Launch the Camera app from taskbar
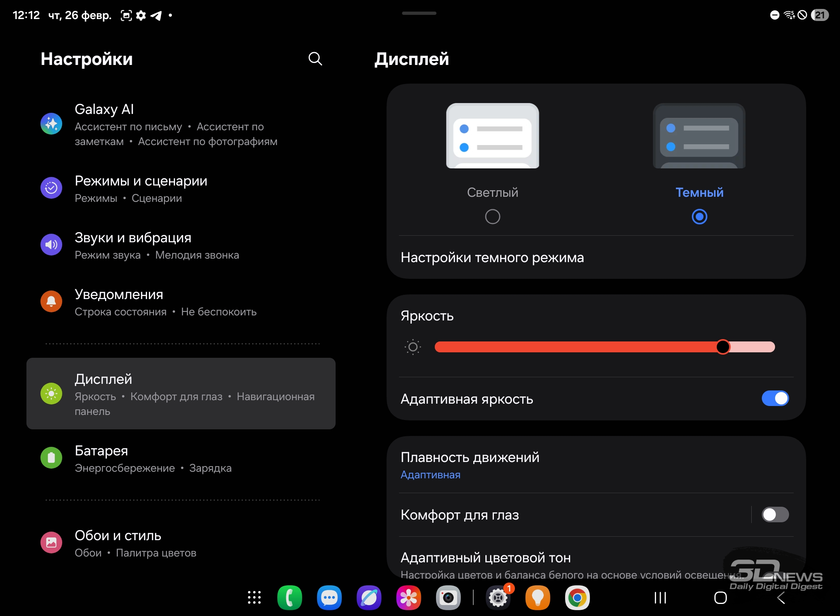This screenshot has height=616, width=840. (448, 598)
